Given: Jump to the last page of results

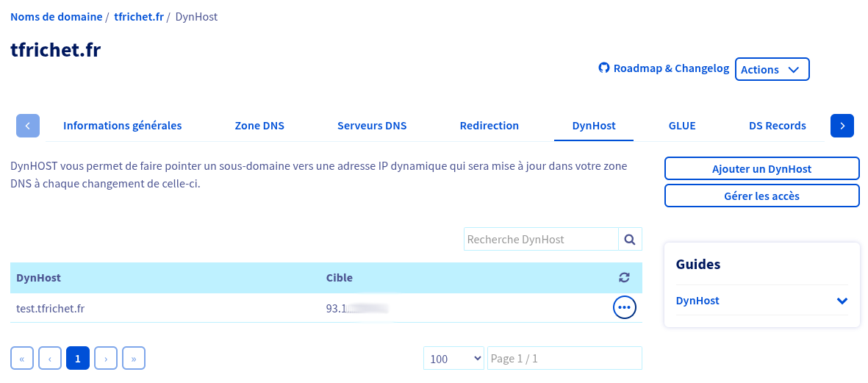Looking at the screenshot, I should click(134, 358).
